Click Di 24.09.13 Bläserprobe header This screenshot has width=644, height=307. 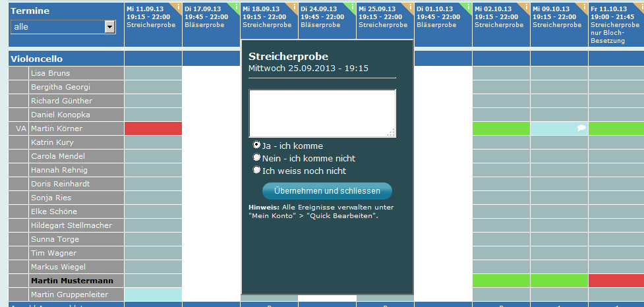click(328, 21)
